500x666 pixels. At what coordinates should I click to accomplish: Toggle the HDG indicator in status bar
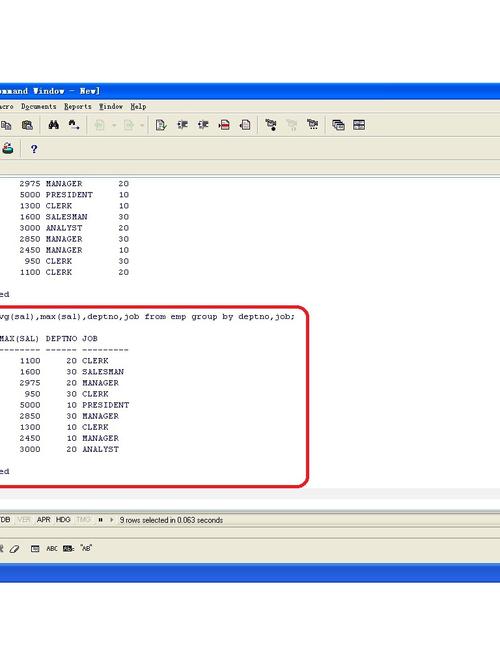(x=63, y=520)
